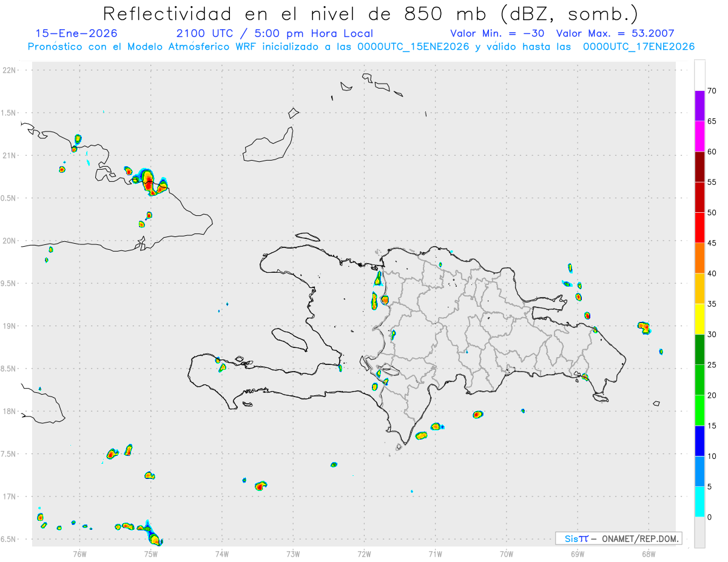The image size is (728, 562).
Task: Pick the light blue 5–10 dBZ colorbar segment
Action: click(x=699, y=471)
